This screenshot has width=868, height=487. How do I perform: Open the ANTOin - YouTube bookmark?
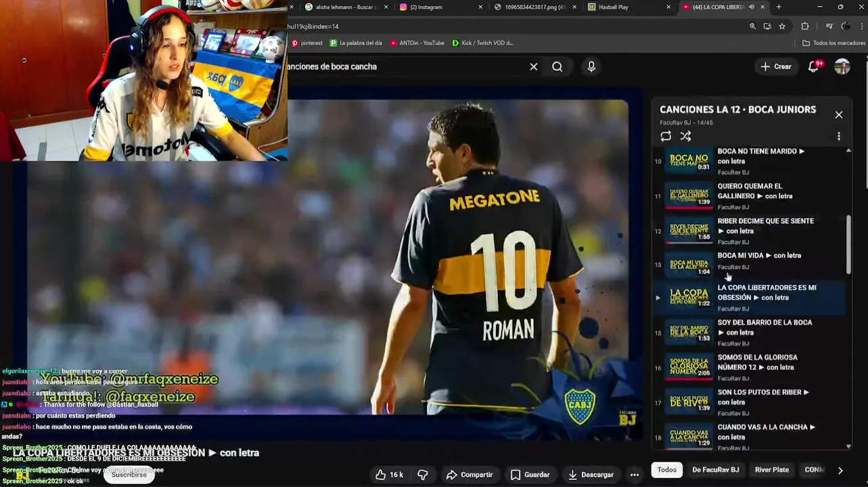click(417, 43)
